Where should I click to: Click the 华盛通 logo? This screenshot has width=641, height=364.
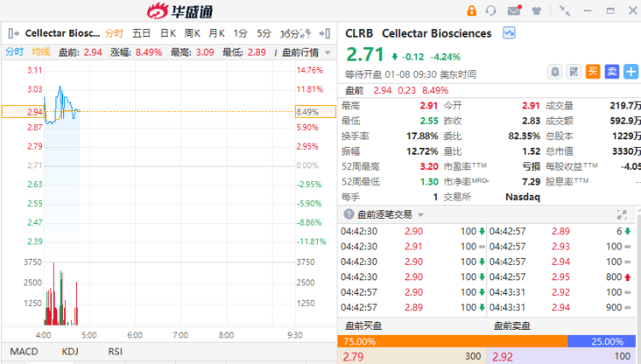point(179,11)
